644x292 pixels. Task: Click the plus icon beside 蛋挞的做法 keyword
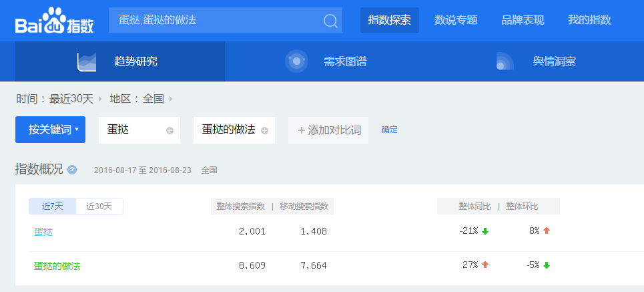(x=264, y=131)
